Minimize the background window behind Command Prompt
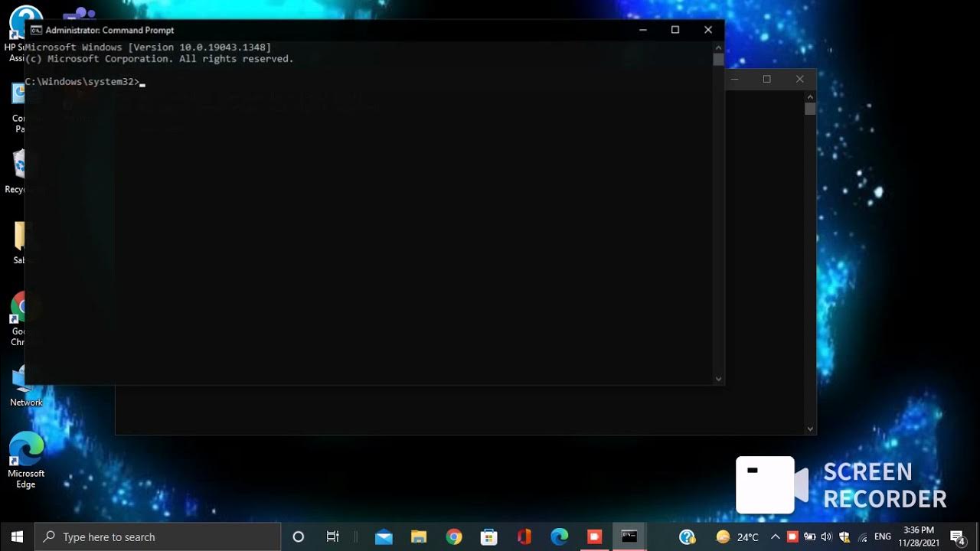Viewport: 980px width, 551px height. [x=735, y=79]
